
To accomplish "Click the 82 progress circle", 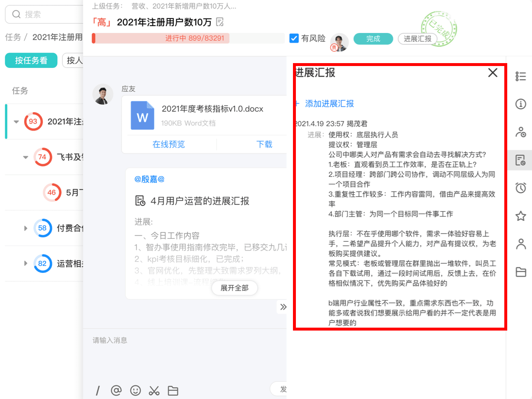I will (42, 264).
